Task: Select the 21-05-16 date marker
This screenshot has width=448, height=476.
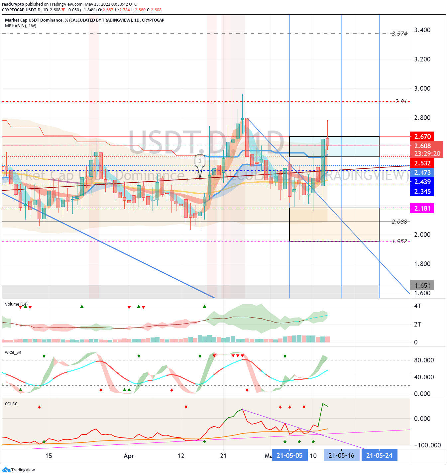Action: tap(341, 455)
